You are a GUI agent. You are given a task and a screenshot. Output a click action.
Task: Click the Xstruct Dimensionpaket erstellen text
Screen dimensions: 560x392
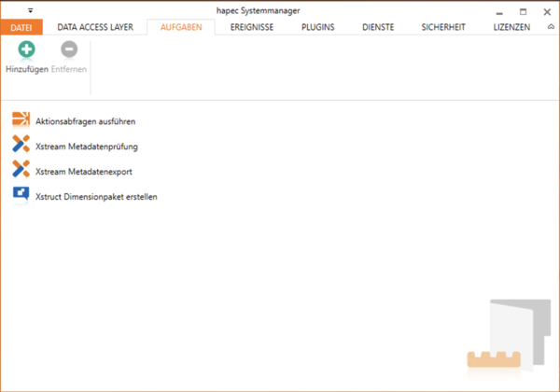[96, 197]
